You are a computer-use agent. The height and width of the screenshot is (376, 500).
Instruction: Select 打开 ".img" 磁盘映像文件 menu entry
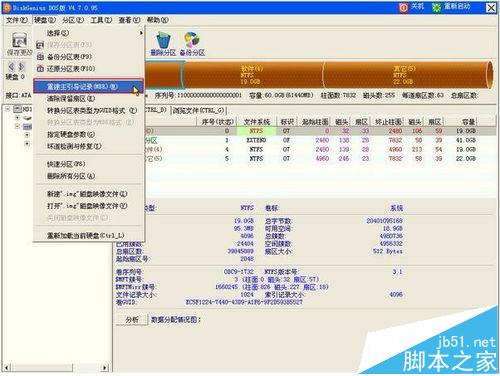click(87, 206)
